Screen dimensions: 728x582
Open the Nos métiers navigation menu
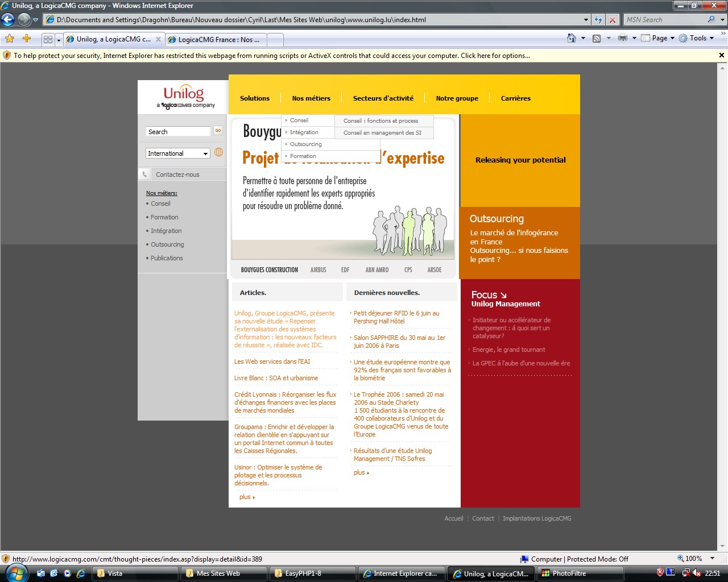[x=311, y=98]
